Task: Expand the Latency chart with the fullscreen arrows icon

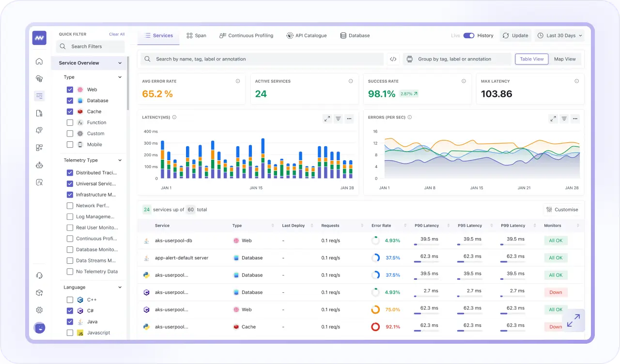Action: (327, 118)
